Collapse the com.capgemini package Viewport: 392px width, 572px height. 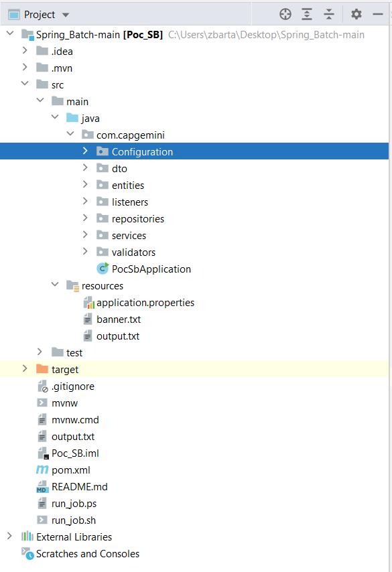click(70, 133)
